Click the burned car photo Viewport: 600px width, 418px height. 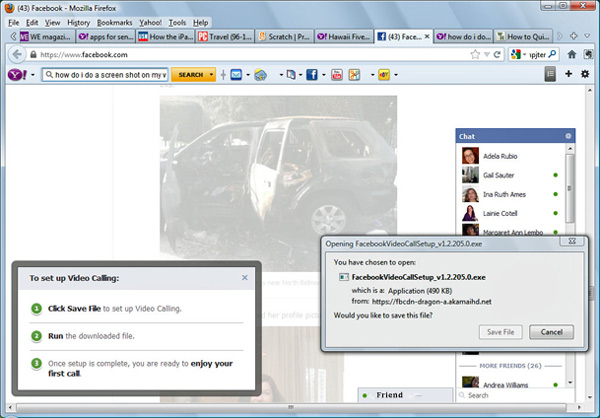click(x=278, y=184)
